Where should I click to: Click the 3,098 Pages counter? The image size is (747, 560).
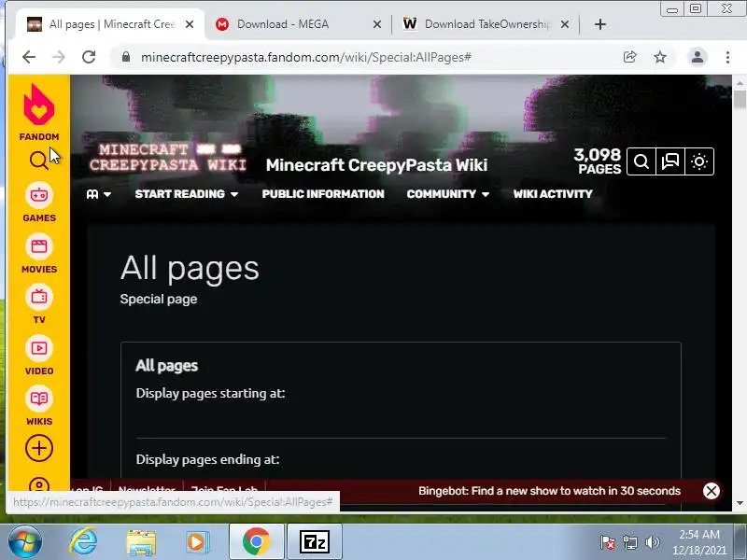(x=598, y=161)
